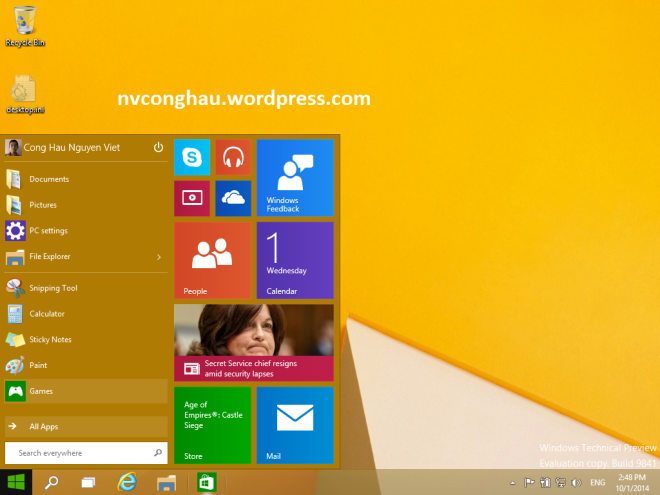This screenshot has height=495, width=660.
Task: Show hidden tray icons
Action: [513, 483]
